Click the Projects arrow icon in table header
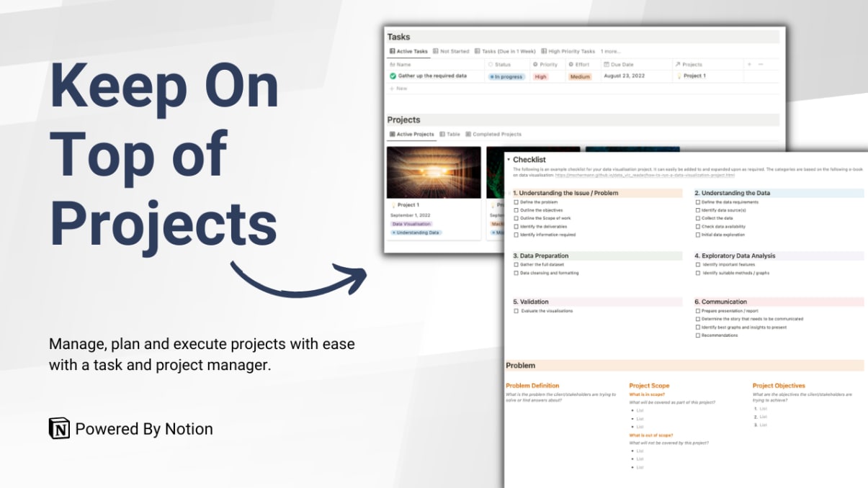 click(678, 63)
